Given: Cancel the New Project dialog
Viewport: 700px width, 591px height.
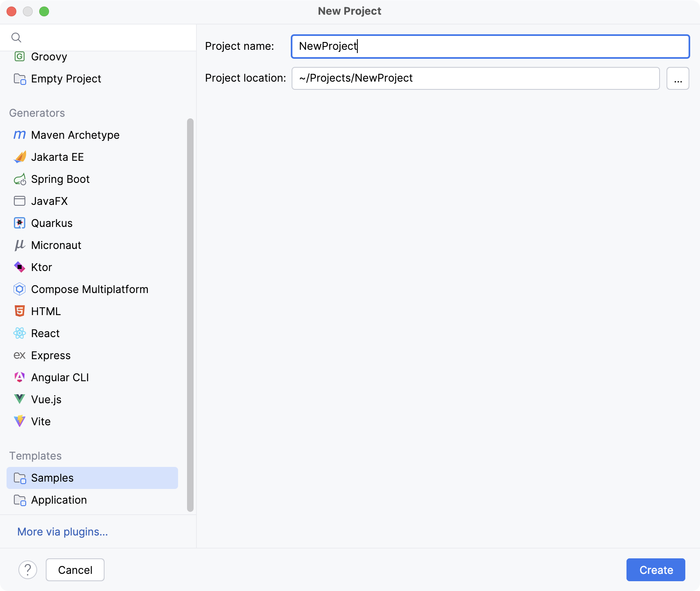Looking at the screenshot, I should [75, 569].
